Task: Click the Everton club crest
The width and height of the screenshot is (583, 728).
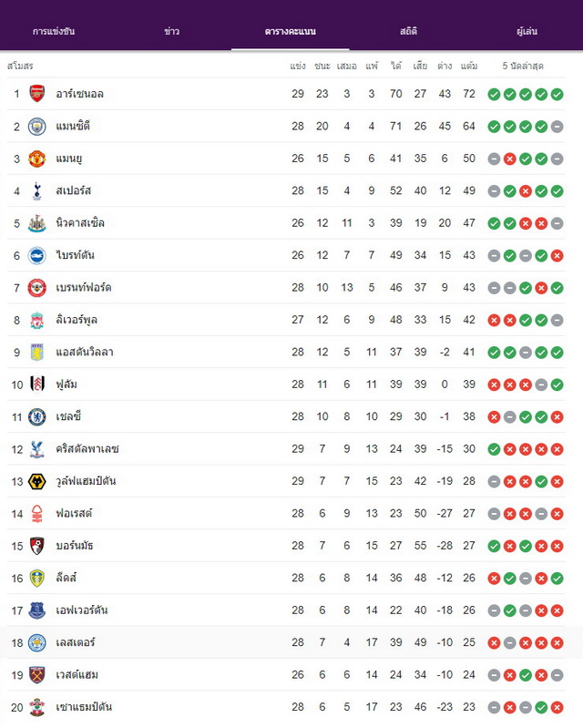Action: coord(37,610)
